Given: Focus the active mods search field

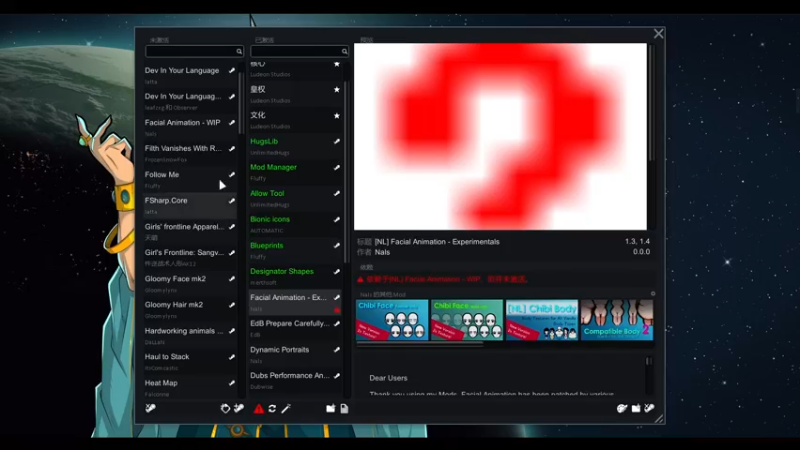Looking at the screenshot, I should pos(299,51).
